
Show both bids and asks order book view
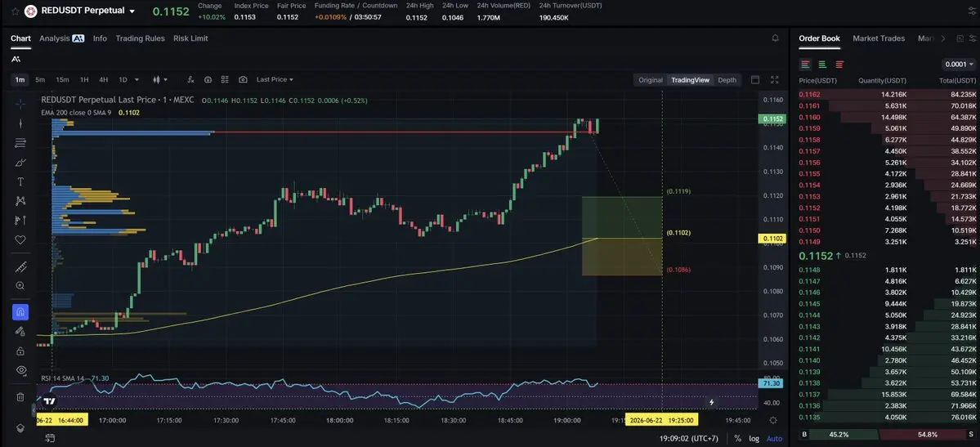click(806, 65)
